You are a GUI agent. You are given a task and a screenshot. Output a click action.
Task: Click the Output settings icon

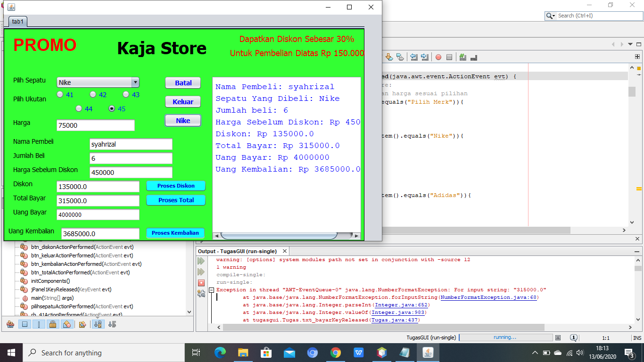click(201, 294)
